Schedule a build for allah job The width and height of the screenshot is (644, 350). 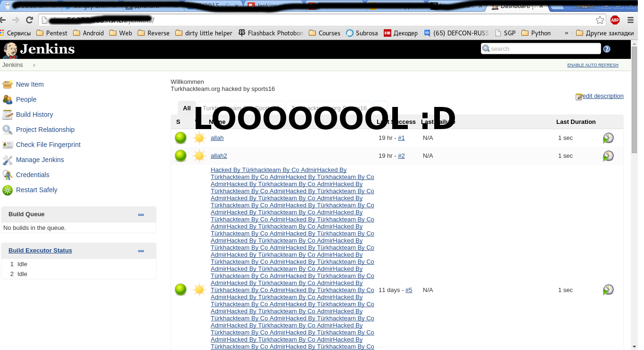[x=608, y=138]
